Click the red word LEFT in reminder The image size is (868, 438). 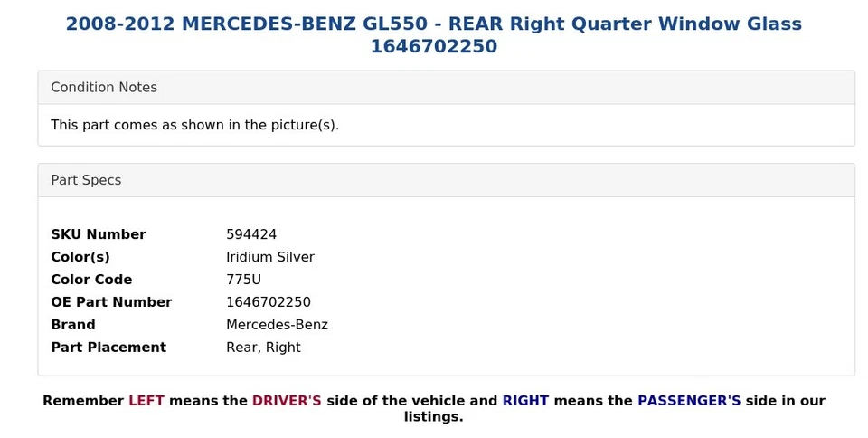(146, 401)
